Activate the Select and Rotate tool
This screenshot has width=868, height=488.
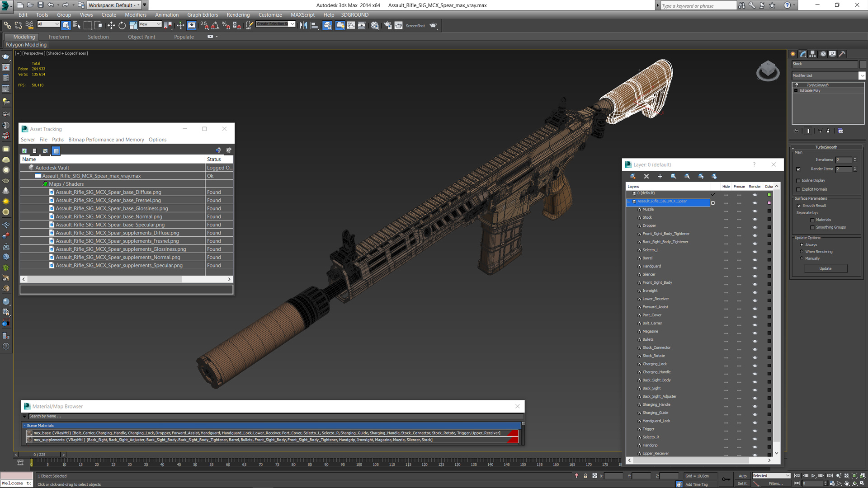tap(122, 26)
